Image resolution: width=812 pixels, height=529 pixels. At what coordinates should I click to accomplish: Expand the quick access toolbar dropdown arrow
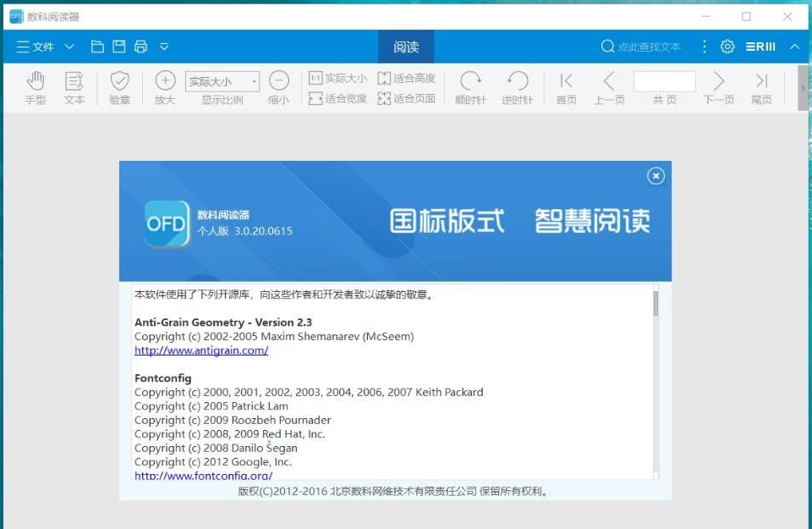click(164, 47)
